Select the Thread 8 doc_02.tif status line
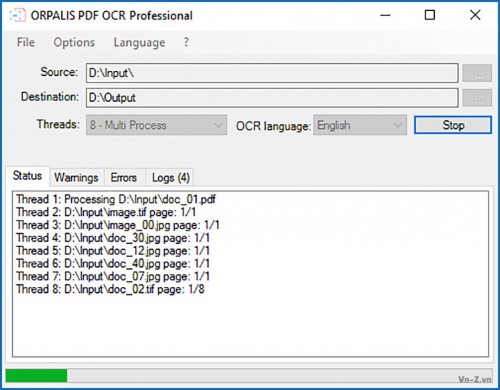This screenshot has height=390, width=500. (110, 289)
